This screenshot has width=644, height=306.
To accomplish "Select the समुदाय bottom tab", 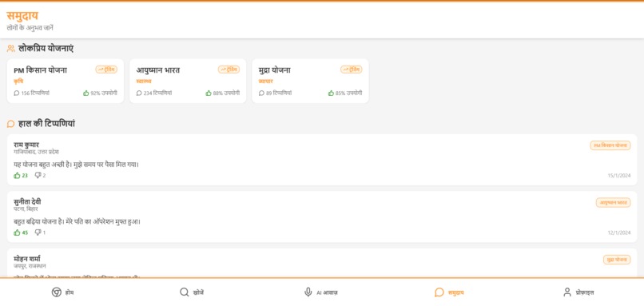I will coord(449,292).
